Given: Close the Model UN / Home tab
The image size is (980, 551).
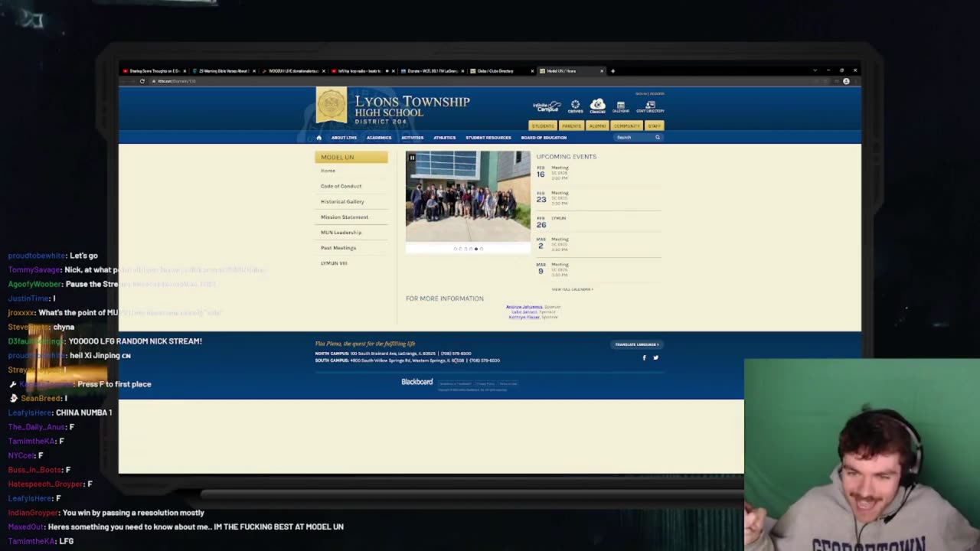Looking at the screenshot, I should [x=602, y=71].
